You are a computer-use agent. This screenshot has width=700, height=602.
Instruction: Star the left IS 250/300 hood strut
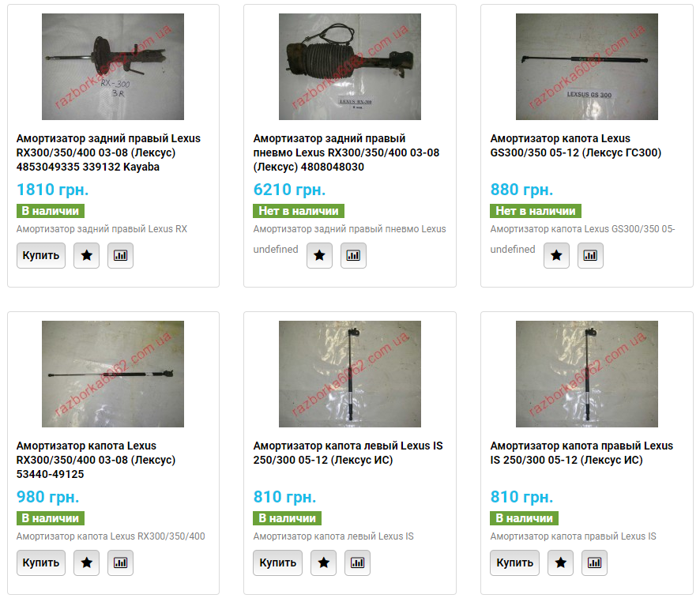[324, 562]
